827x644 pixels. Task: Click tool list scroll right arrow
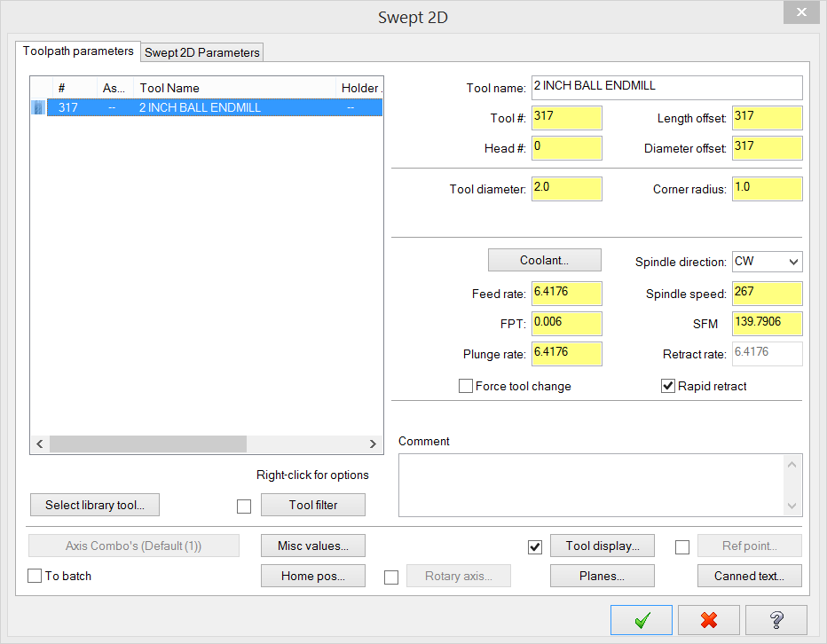point(373,444)
